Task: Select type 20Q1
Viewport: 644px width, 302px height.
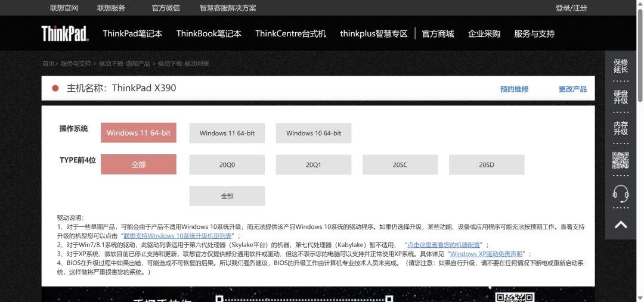Action: click(x=314, y=165)
